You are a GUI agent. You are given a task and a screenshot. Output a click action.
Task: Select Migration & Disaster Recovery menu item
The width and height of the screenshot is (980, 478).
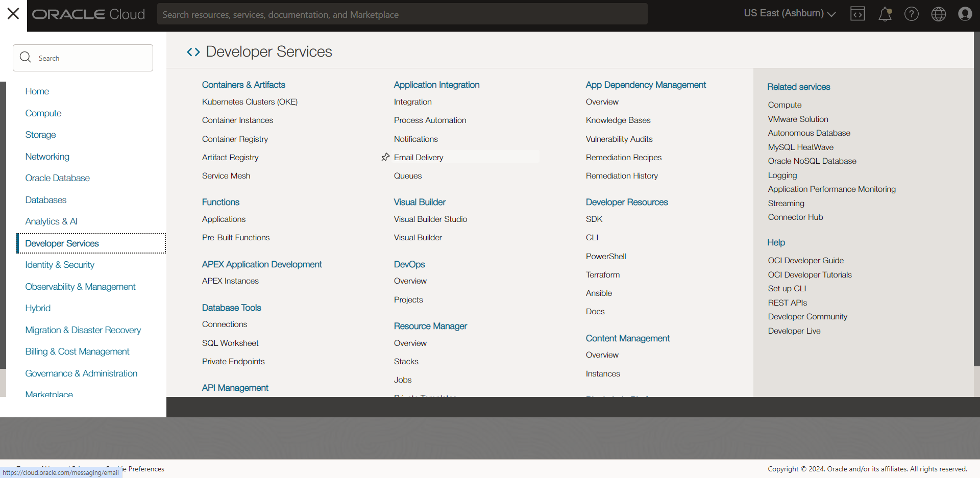83,330
